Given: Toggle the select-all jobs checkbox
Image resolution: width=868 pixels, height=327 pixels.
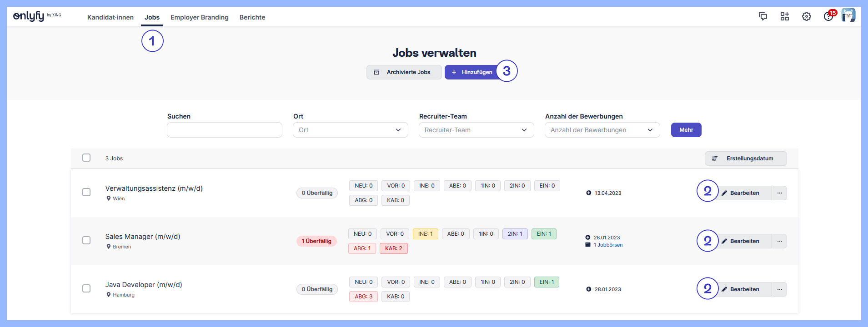Looking at the screenshot, I should point(86,158).
